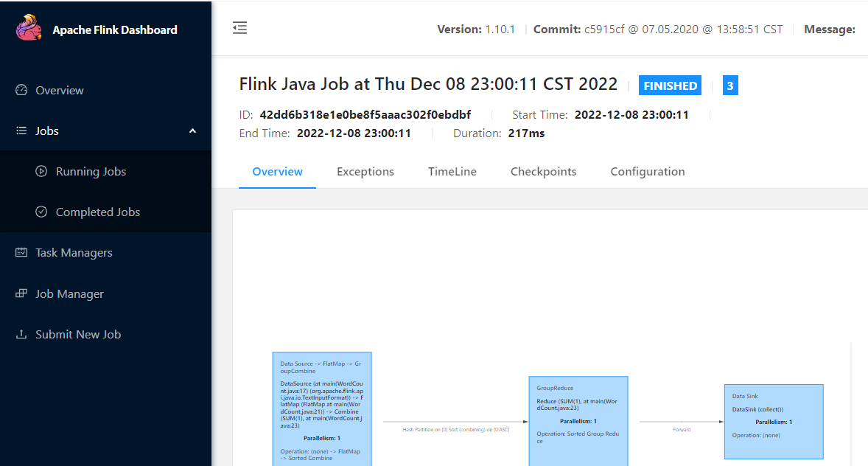The image size is (868, 466).
Task: Collapse the Jobs submenu chevron
Action: pos(192,131)
